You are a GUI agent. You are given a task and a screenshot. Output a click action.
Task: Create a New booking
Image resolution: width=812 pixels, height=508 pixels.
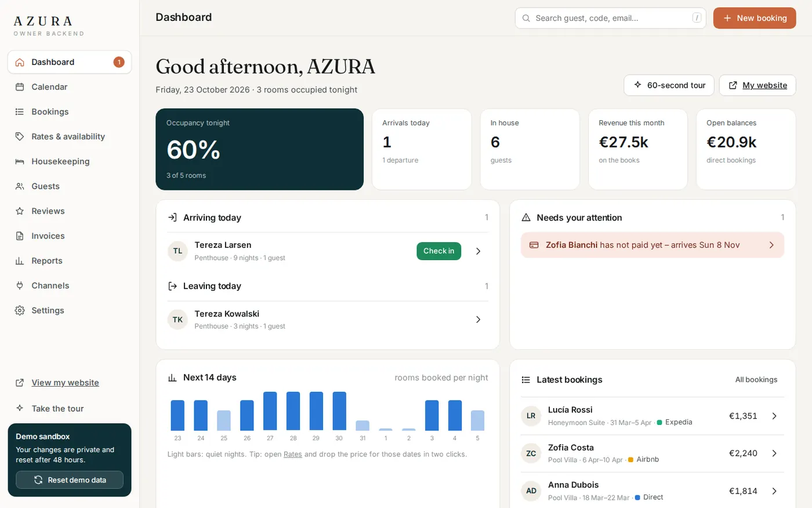point(755,18)
